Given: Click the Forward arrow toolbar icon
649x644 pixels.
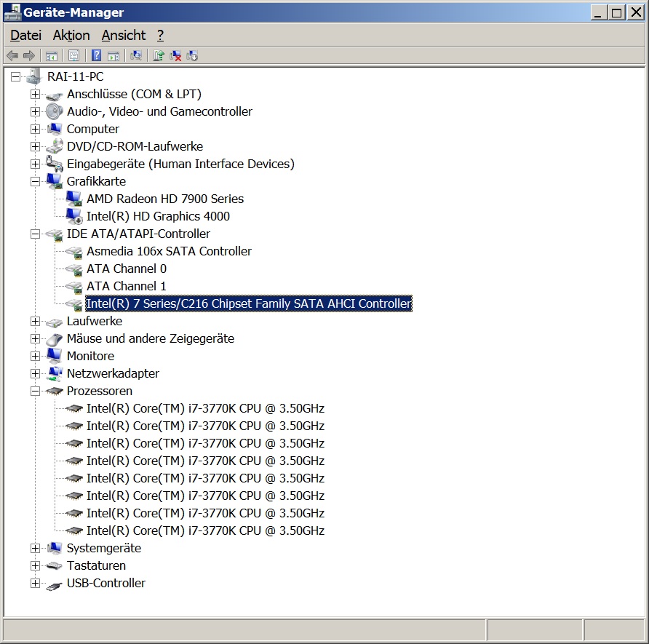Looking at the screenshot, I should (x=29, y=55).
